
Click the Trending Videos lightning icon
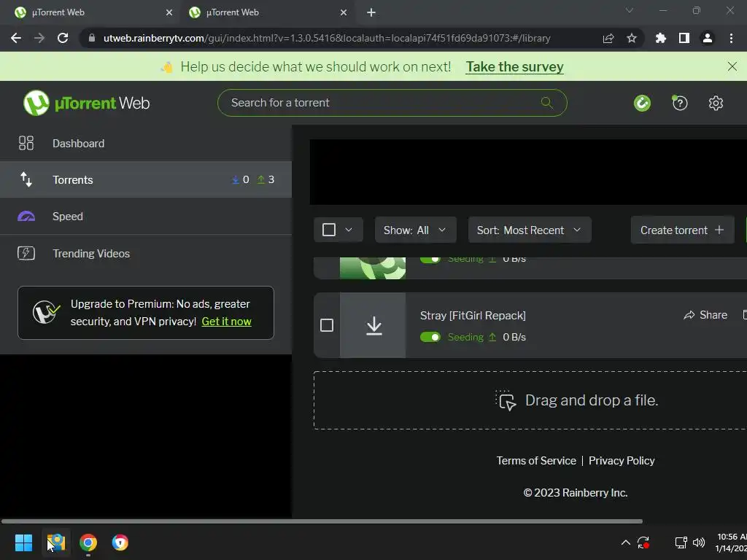[26, 253]
